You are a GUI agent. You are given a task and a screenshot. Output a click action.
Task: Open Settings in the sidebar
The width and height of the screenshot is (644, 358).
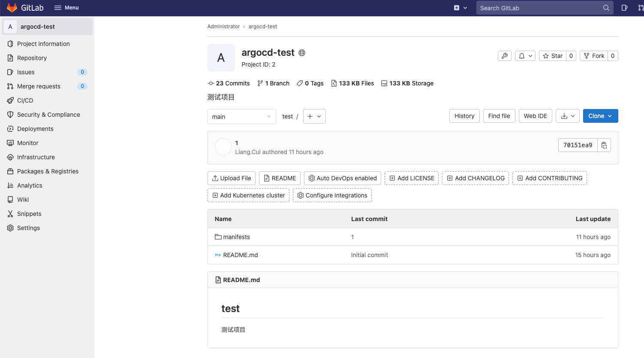point(28,228)
